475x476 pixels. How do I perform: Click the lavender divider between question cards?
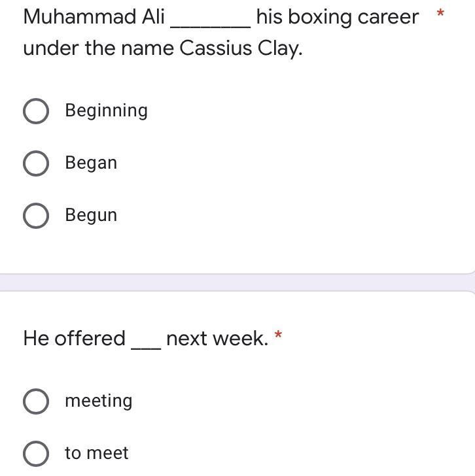(237, 282)
